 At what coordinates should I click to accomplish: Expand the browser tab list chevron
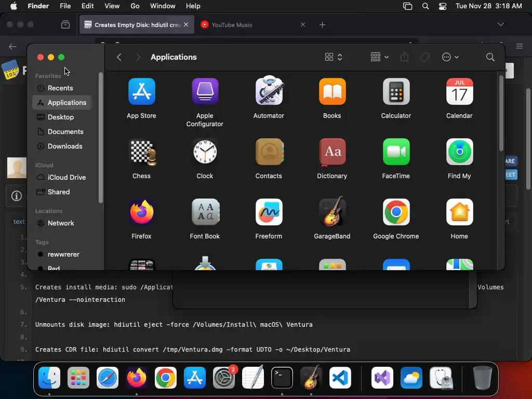(x=500, y=24)
